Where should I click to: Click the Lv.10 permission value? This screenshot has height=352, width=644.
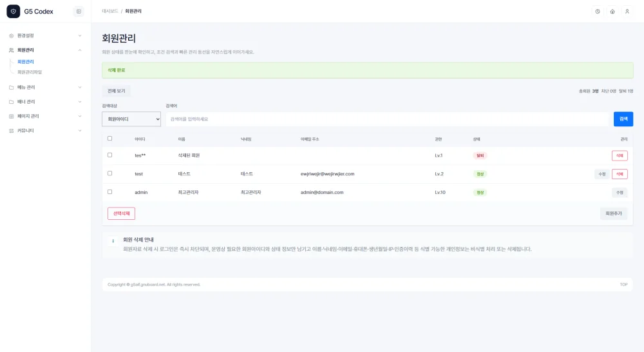pyautogui.click(x=440, y=193)
